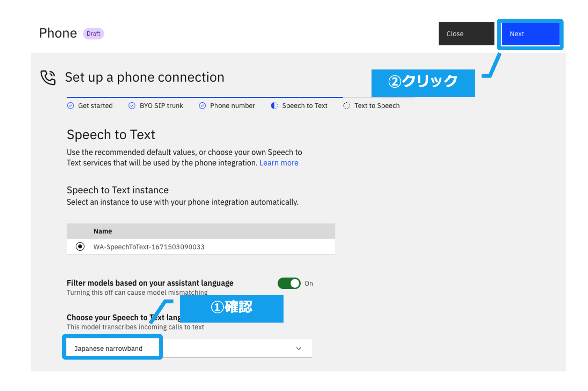This screenshot has height=391, width=588.
Task: Click the Phone number checkmark icon
Action: (x=203, y=106)
